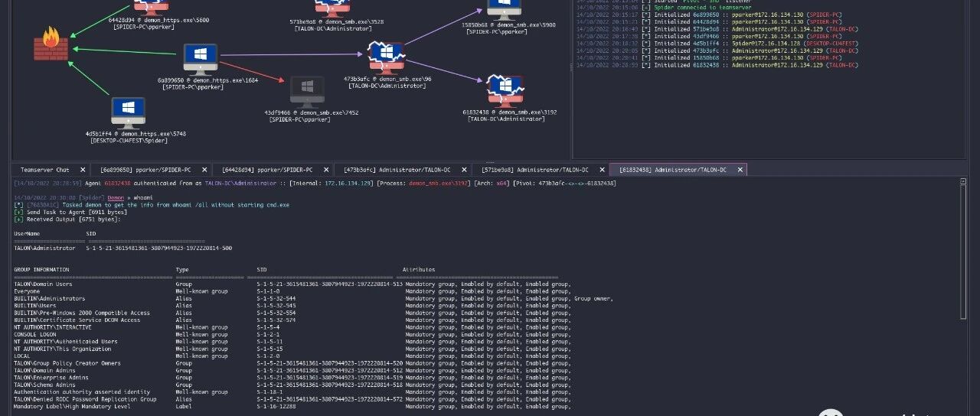The width and height of the screenshot is (980, 416).
Task: Click the [DESKTOP-CU4FEST\Spider] label in graph
Action: pos(129,141)
